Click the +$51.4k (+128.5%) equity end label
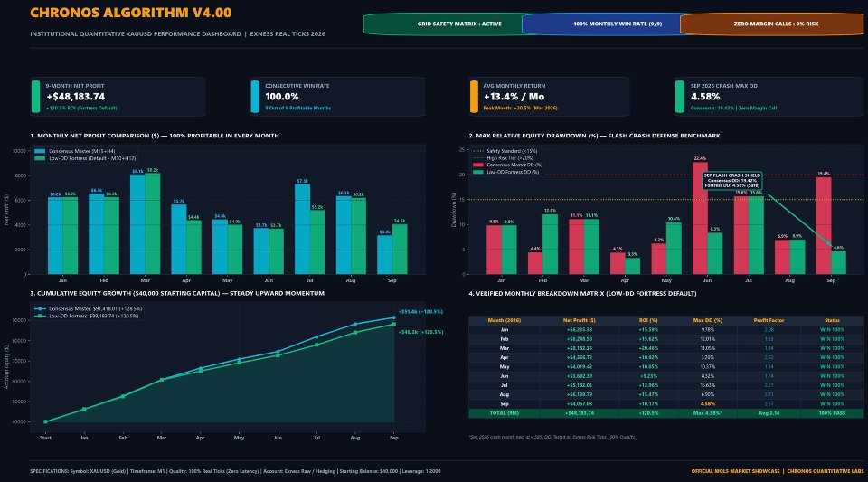868x482 pixels. [x=420, y=312]
